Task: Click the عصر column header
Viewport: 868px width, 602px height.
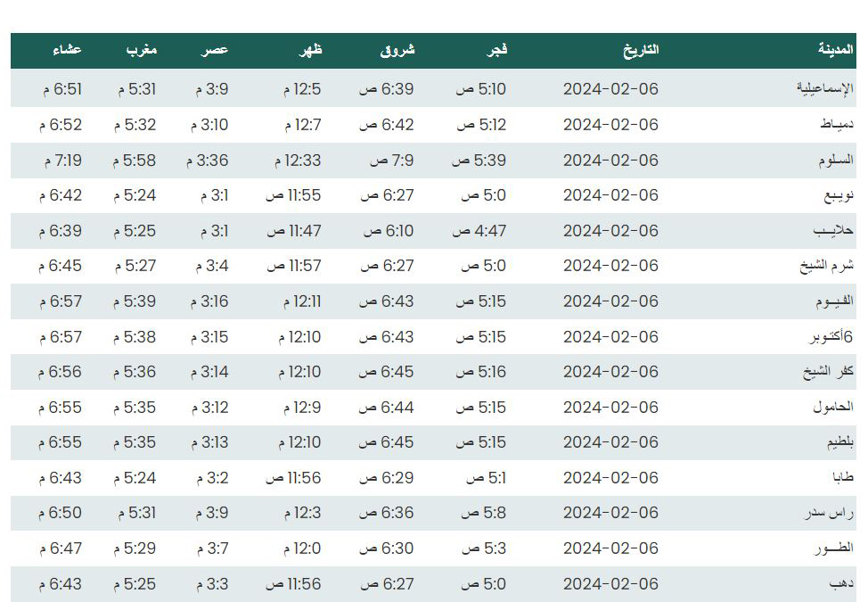Action: coord(215,51)
